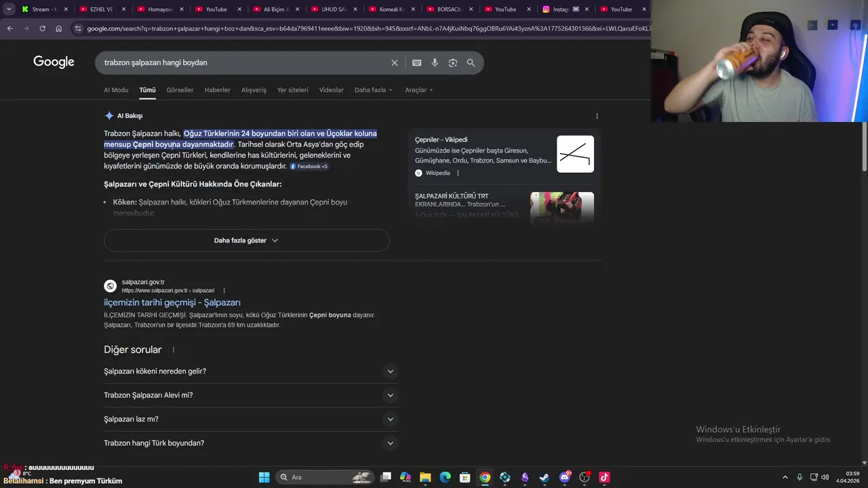
Task: Open the Çepniler Wikipedia thumbnail image
Action: [575, 154]
